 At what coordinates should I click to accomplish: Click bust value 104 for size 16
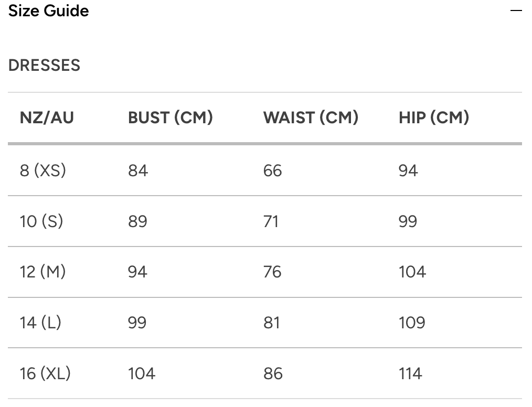(142, 373)
